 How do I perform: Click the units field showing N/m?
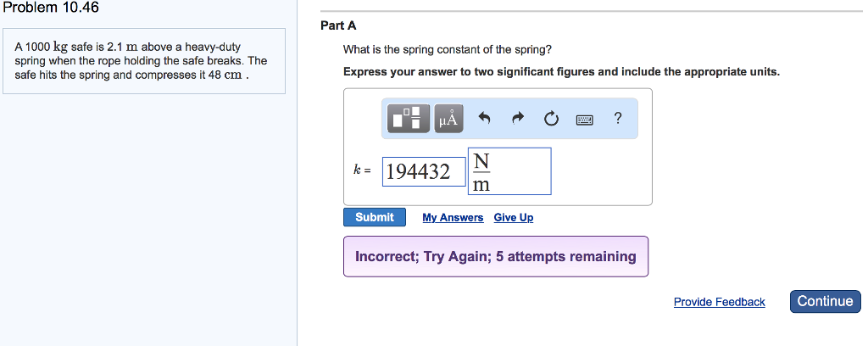(x=509, y=171)
